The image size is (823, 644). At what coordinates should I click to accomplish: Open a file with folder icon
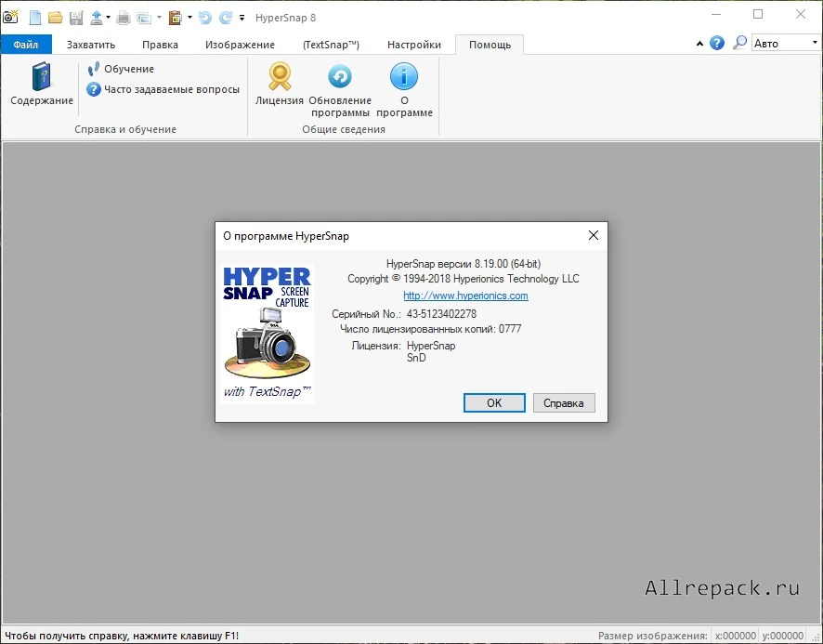[56, 18]
